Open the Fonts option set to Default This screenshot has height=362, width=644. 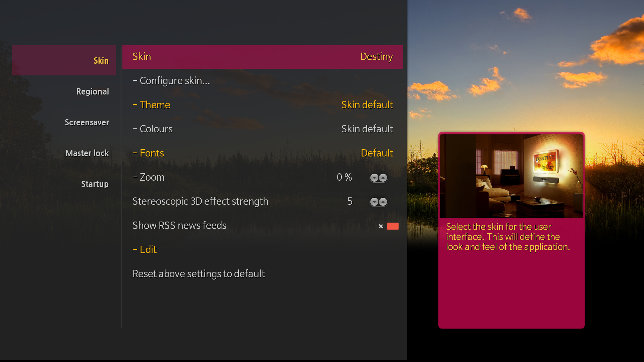coord(262,153)
